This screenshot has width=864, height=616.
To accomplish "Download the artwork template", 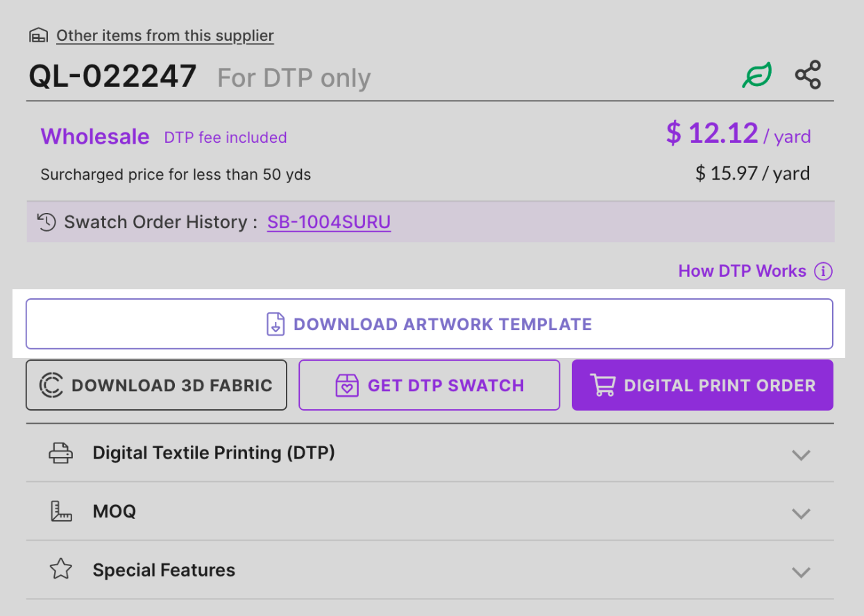I will (x=429, y=324).
